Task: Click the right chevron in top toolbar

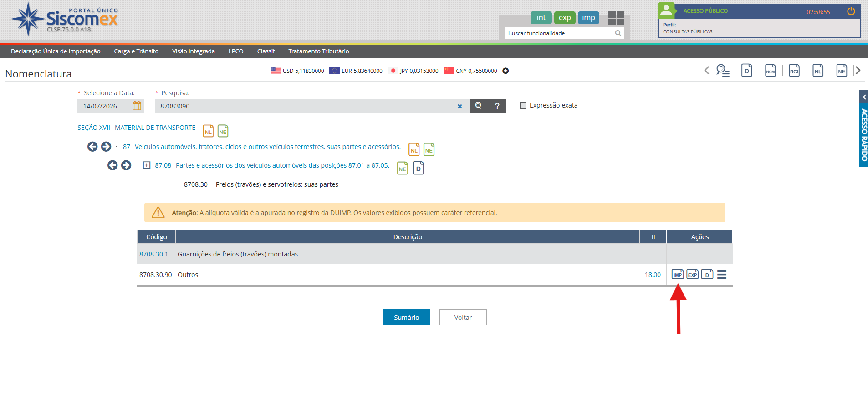Action: coord(858,70)
